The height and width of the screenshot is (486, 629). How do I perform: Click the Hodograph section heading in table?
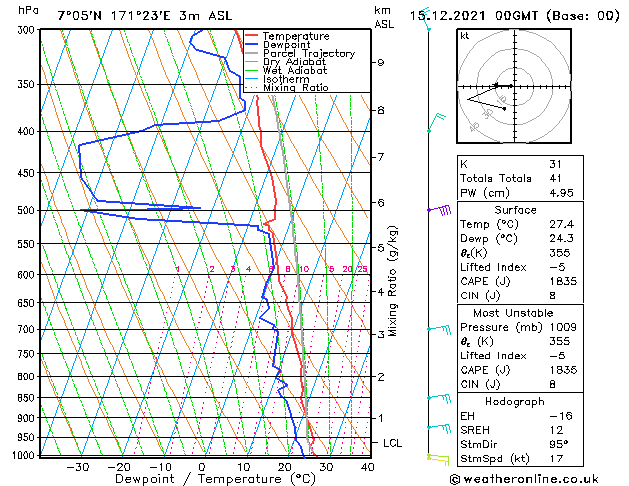click(515, 402)
